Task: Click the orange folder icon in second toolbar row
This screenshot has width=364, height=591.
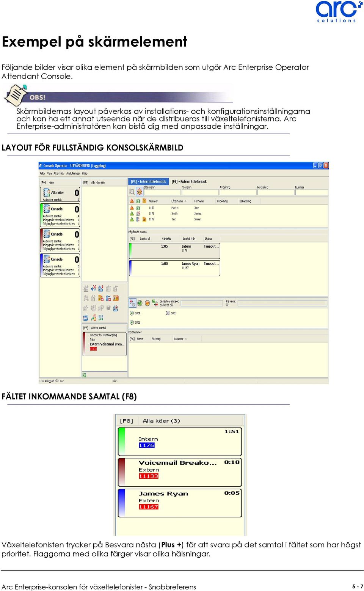Action: click(101, 298)
